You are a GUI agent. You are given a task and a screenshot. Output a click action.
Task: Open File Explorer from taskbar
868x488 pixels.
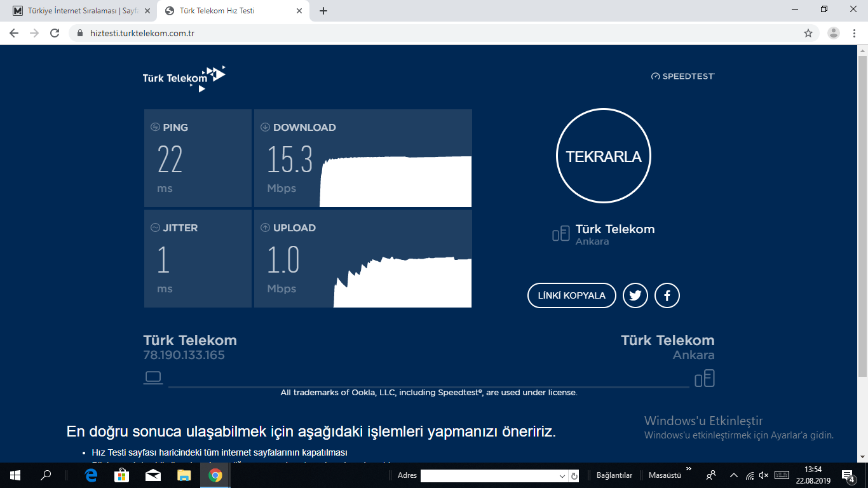point(184,475)
